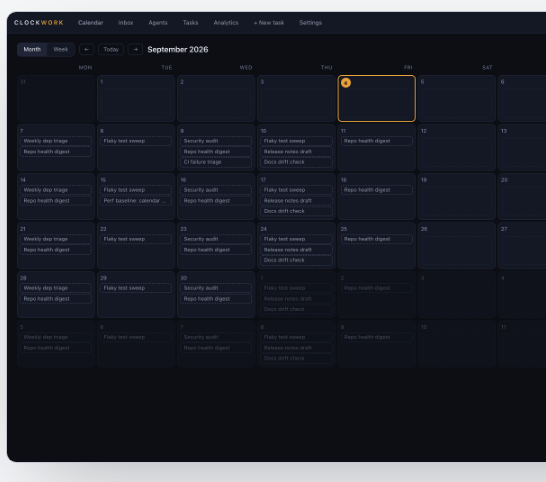View the Analytics page
546x482 pixels.
tap(226, 23)
